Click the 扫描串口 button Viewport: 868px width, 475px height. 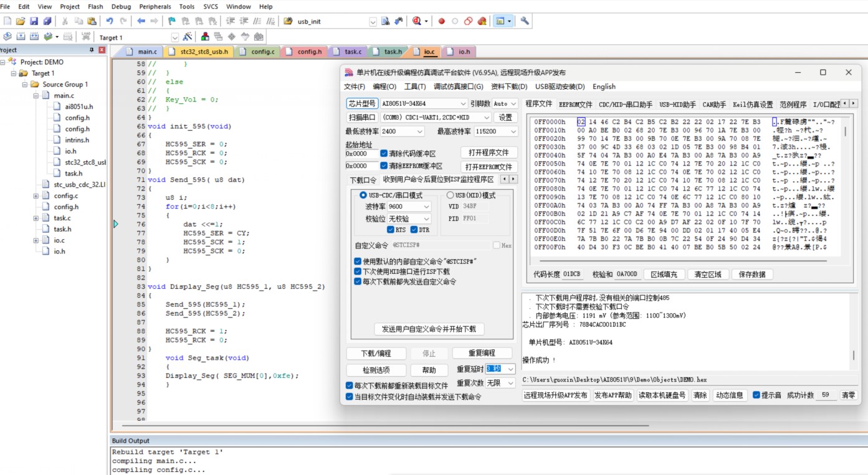point(361,117)
